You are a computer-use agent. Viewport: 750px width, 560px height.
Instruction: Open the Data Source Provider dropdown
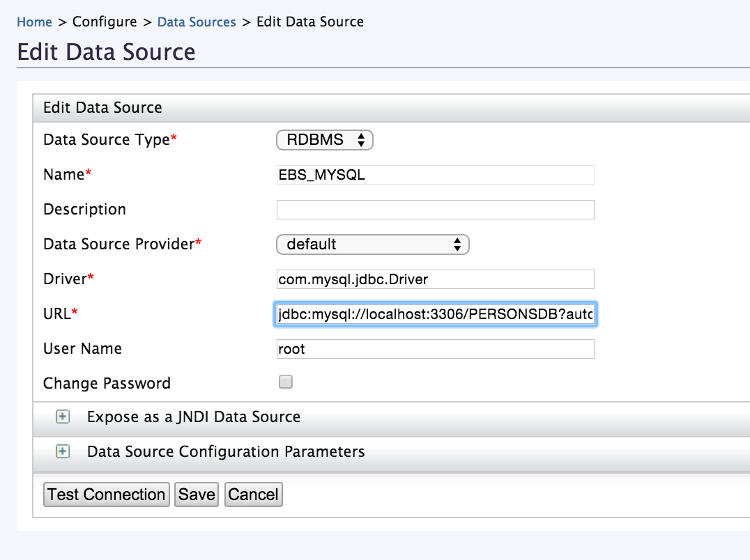(x=373, y=244)
